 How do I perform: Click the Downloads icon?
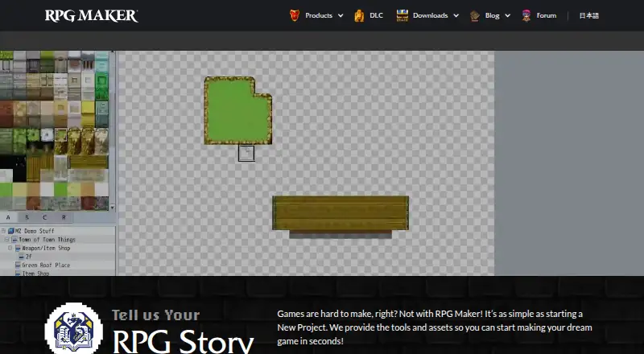point(402,15)
